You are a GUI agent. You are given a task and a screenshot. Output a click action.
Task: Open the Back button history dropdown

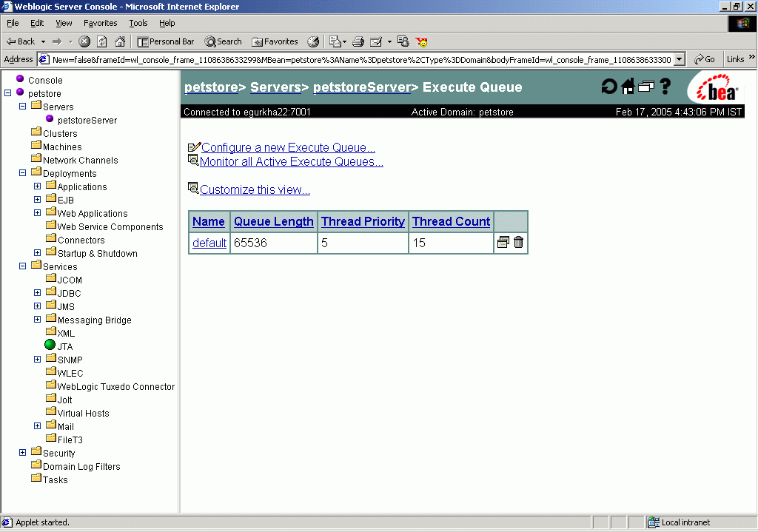43,41
